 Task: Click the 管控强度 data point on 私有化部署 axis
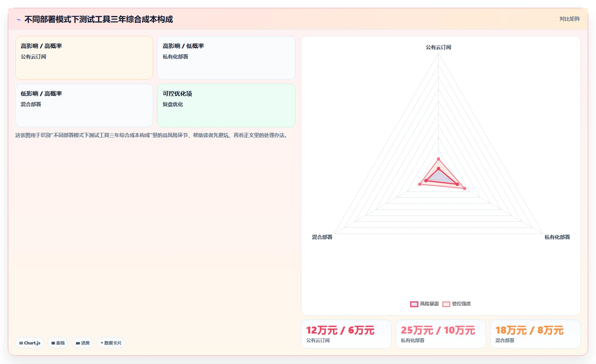coord(465,189)
